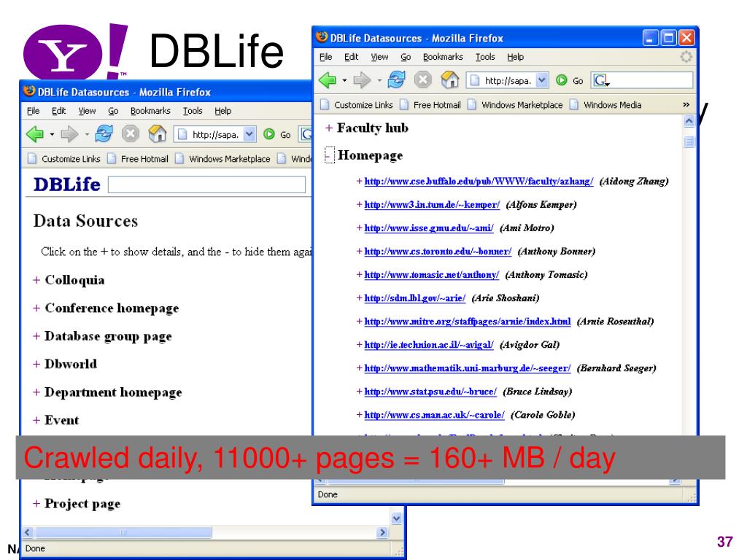Open Tools menu in front Firefox window
Image resolution: width=747 pixels, height=560 pixels.
[x=485, y=57]
